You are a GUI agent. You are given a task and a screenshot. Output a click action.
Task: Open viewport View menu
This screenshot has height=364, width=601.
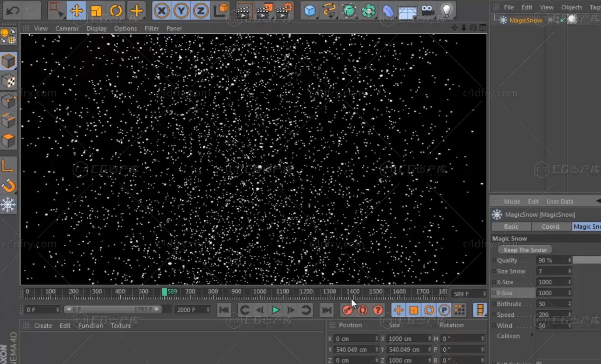(x=41, y=29)
